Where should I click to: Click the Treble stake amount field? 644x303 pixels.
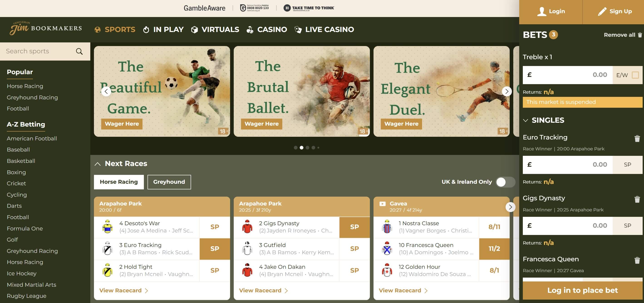click(568, 75)
